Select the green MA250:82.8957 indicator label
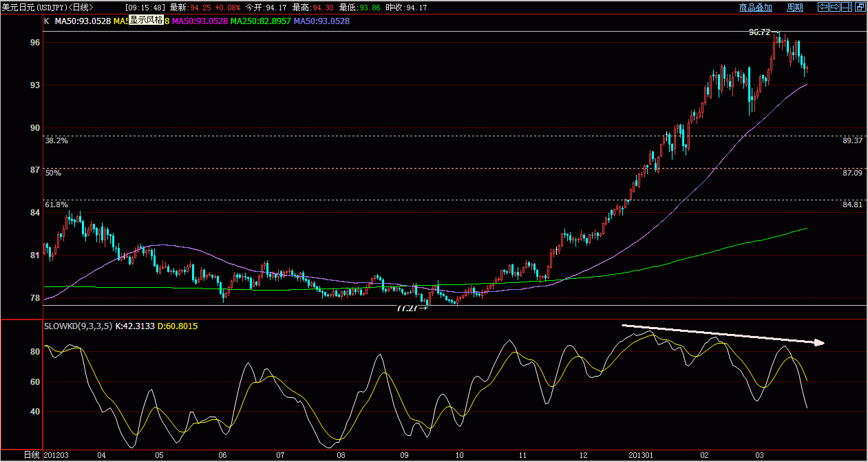Image resolution: width=868 pixels, height=462 pixels. coord(260,21)
